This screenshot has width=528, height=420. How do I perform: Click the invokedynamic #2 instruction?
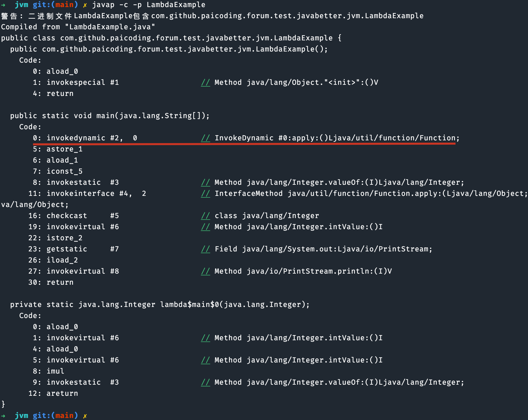(x=84, y=138)
